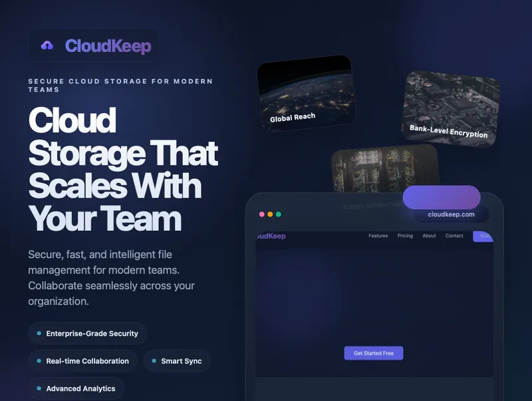Click the purple gradient pill button
This screenshot has height=401, width=532.
(x=442, y=197)
